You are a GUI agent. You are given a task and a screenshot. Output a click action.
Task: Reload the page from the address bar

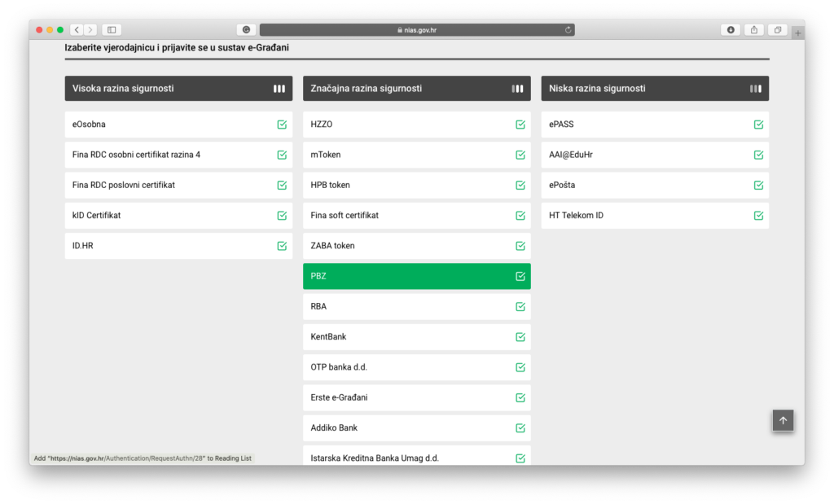[568, 30]
